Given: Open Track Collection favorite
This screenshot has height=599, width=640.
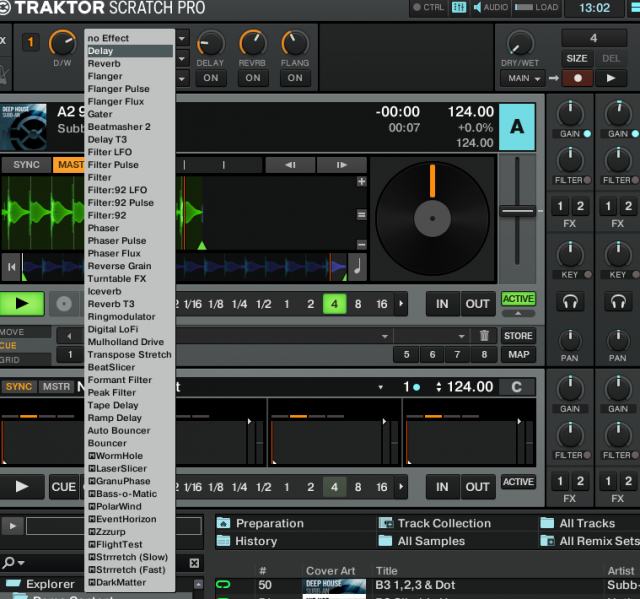Looking at the screenshot, I should point(435,523).
